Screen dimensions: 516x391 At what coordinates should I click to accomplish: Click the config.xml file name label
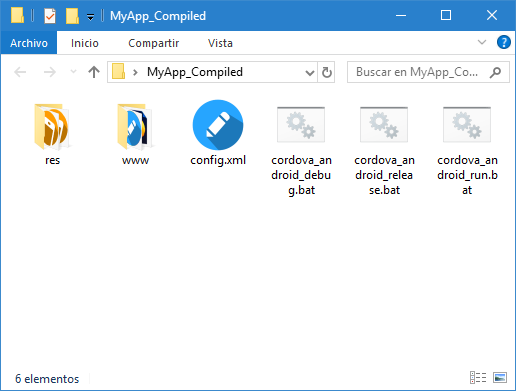point(218,160)
